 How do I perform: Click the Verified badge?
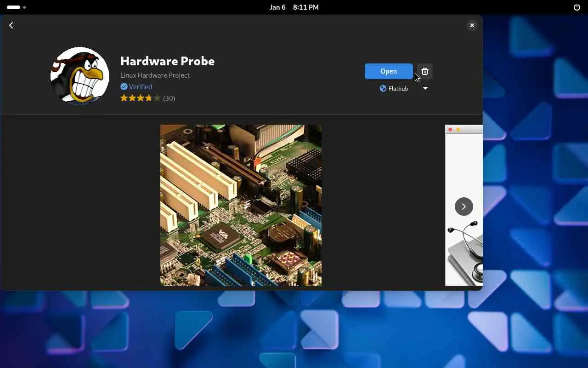pos(136,86)
